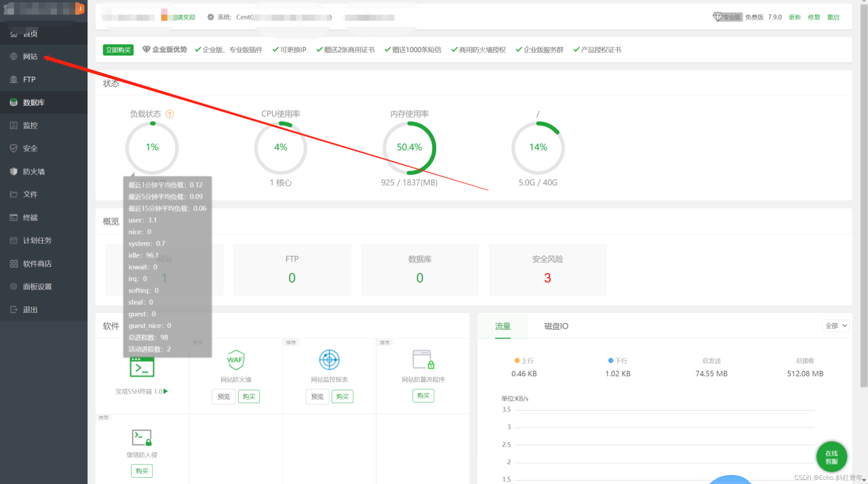The image size is (868, 484).
Task: Open the 全部 network dropdown
Action: point(835,326)
